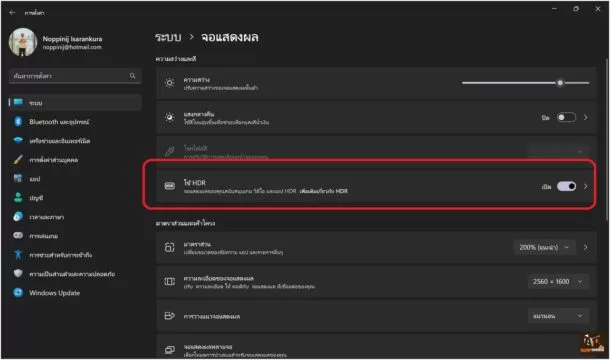Open the Accessibility figure icon
610x360 pixels.
(x=18, y=255)
